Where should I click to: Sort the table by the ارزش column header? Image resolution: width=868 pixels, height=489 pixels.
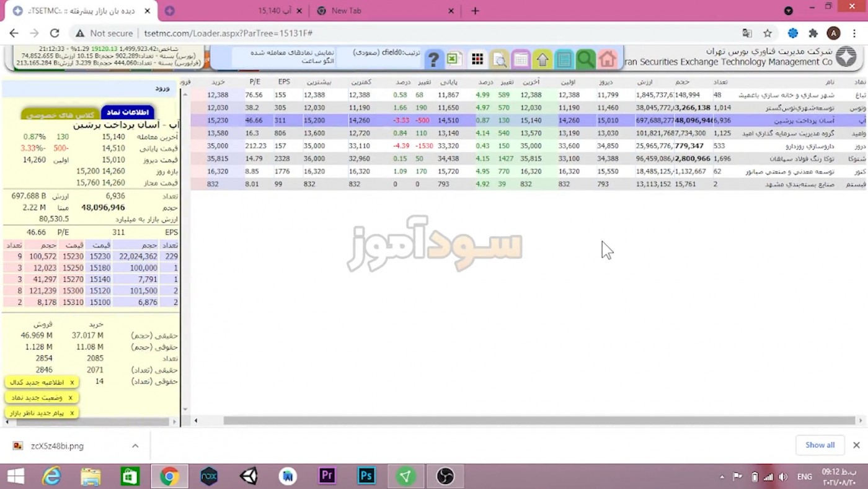pyautogui.click(x=645, y=82)
